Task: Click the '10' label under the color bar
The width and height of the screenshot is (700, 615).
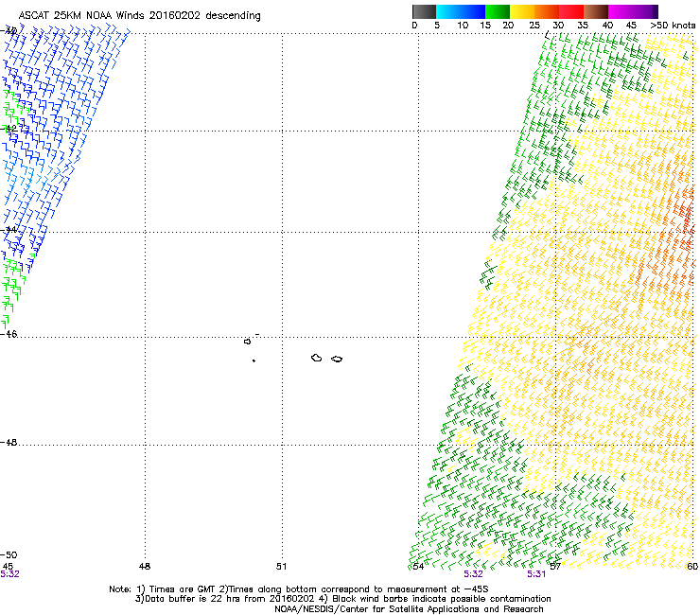Action: point(463,25)
